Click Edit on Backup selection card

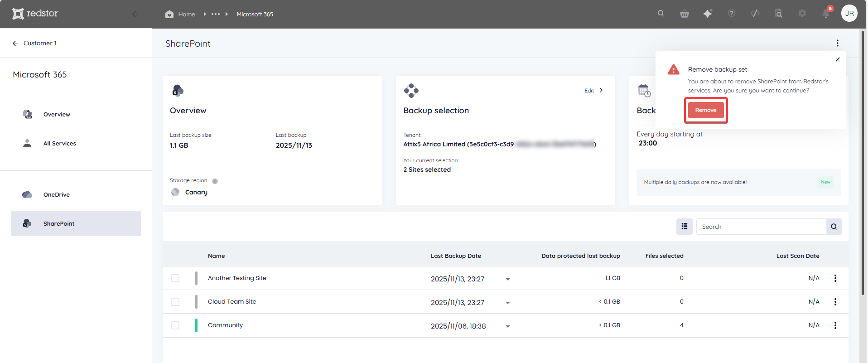point(594,91)
